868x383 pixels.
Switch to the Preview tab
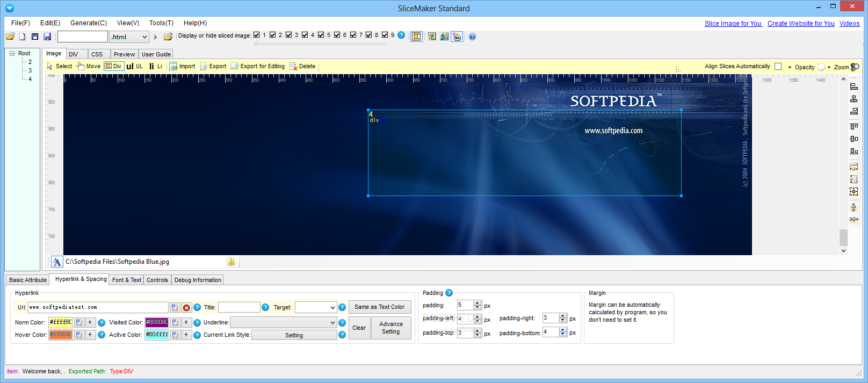[125, 54]
